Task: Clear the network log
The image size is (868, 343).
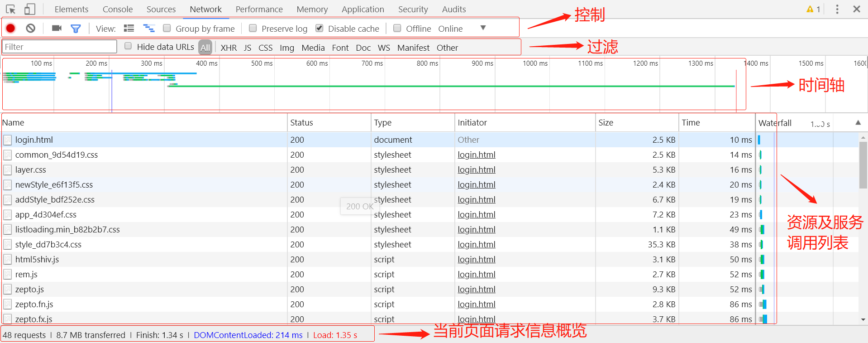Action: pyautogui.click(x=30, y=29)
